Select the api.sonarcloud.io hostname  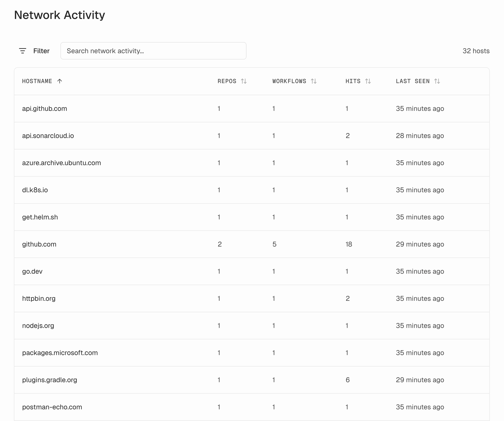[x=48, y=136]
